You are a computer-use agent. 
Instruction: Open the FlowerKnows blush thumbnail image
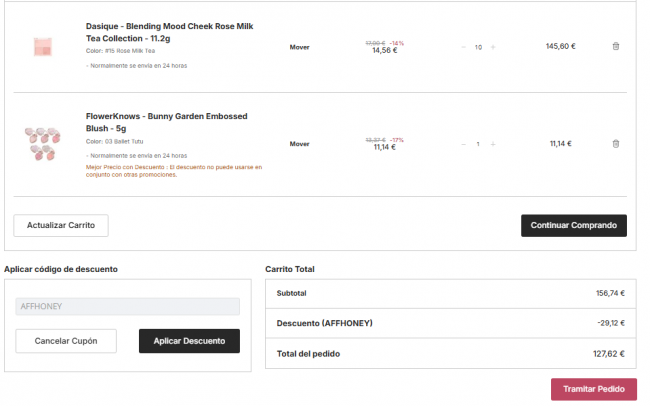coord(42,144)
